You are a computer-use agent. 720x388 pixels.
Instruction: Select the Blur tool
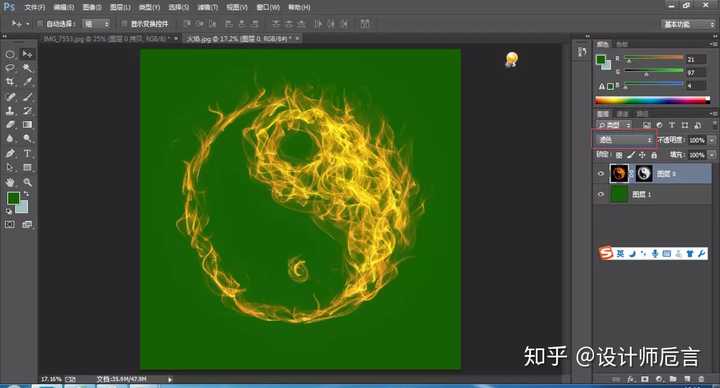(10, 138)
